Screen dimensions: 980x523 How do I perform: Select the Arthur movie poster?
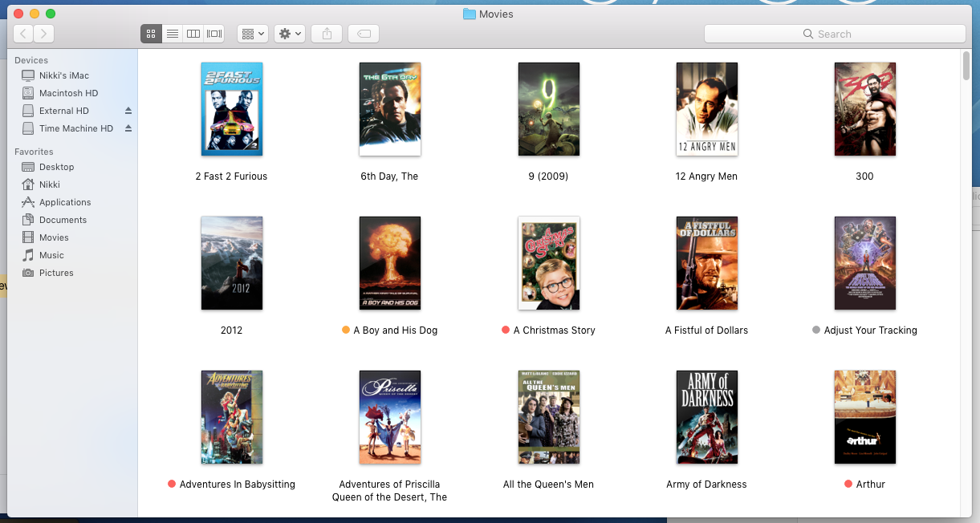pos(865,417)
